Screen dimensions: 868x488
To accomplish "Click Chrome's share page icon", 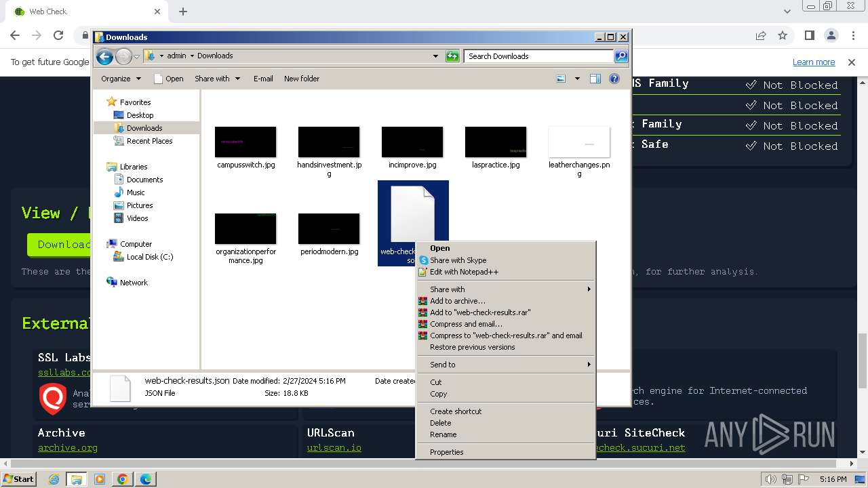I will pos(761,35).
